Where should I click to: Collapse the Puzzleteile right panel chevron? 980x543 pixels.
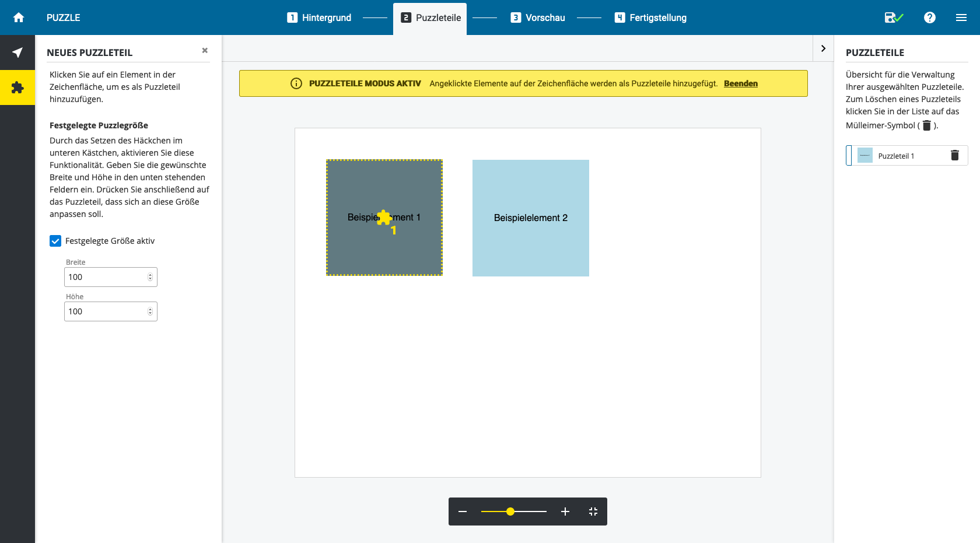click(823, 48)
